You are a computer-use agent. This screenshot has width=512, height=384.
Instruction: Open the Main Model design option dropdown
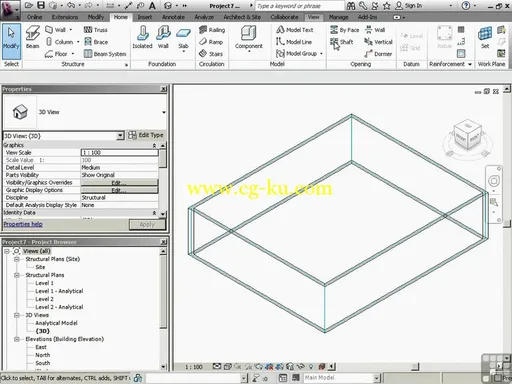[376, 378]
